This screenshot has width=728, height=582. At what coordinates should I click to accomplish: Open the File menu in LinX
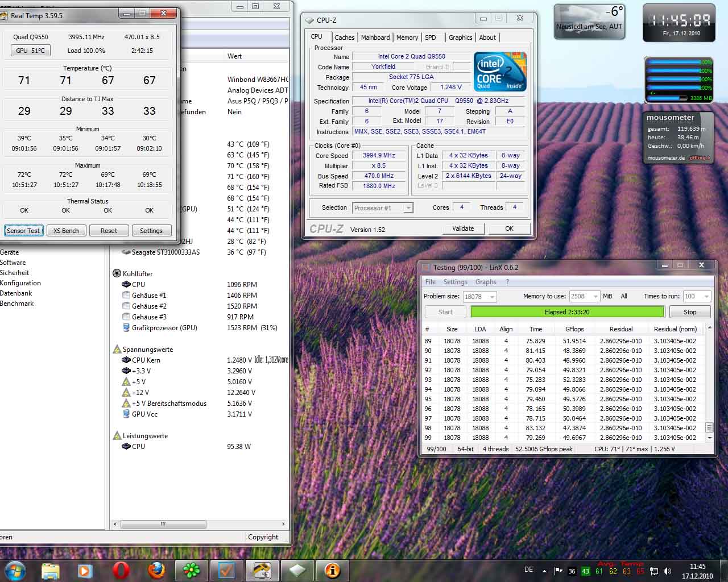[x=431, y=282]
